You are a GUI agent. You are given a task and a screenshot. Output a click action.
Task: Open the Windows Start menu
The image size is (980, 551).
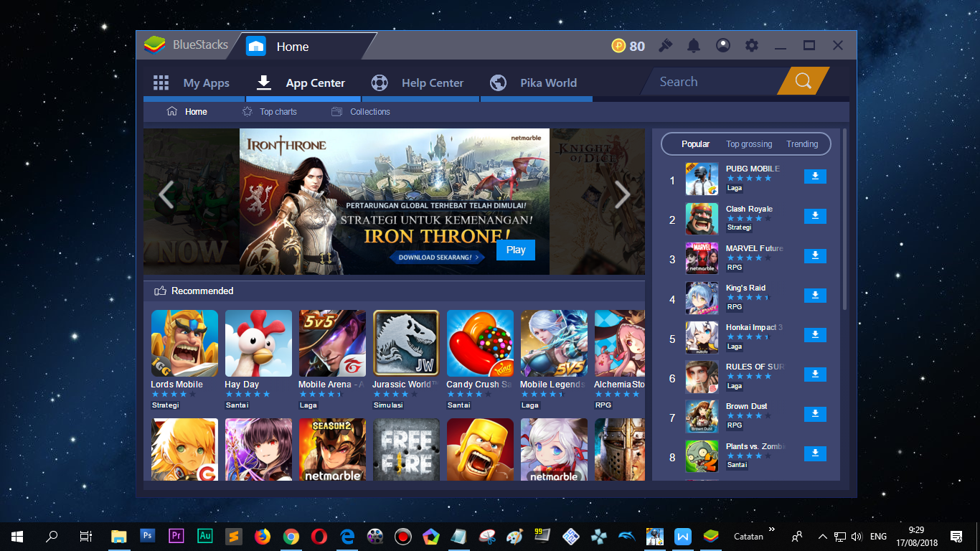tap(17, 536)
